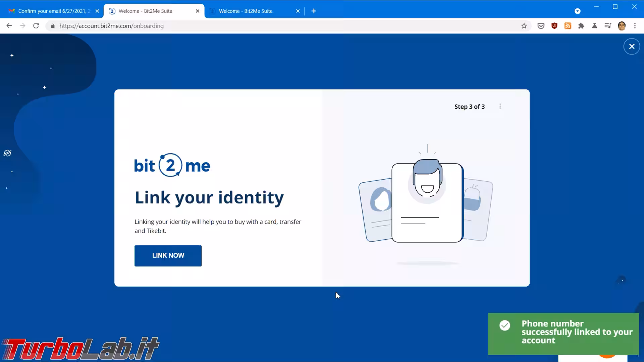Close the onboarding overlay with X circle
644x362 pixels.
[632, 47]
